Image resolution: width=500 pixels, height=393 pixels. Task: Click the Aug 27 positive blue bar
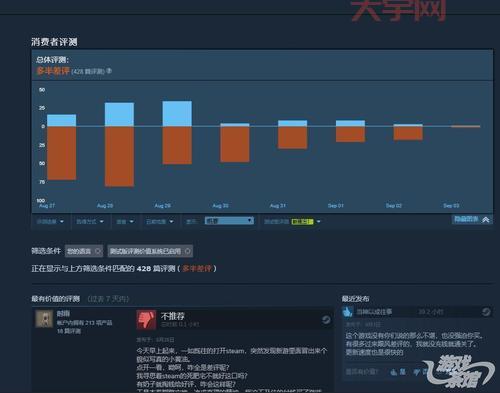(62, 120)
